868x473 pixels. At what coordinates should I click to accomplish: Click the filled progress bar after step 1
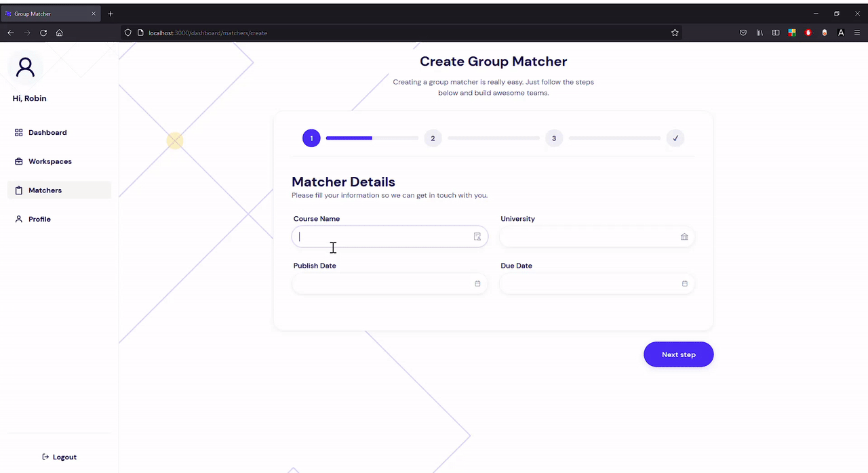click(349, 138)
